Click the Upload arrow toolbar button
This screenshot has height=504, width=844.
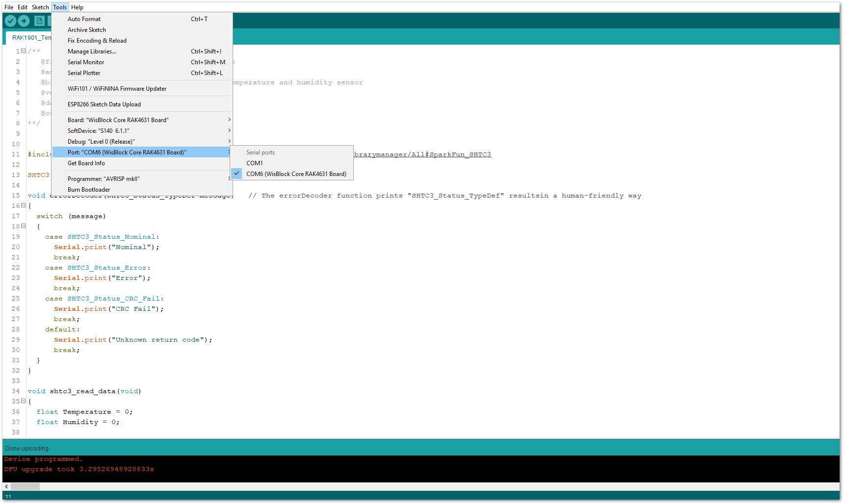pos(24,21)
